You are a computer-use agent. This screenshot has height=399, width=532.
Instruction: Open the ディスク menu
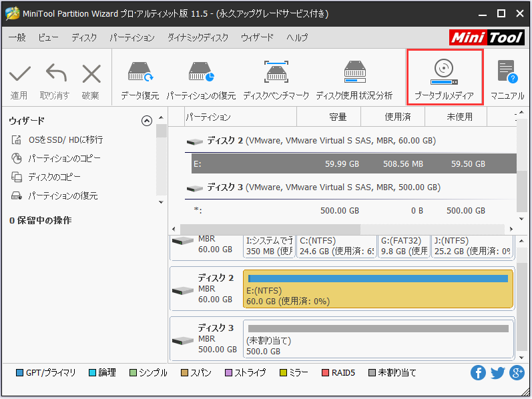(x=84, y=37)
